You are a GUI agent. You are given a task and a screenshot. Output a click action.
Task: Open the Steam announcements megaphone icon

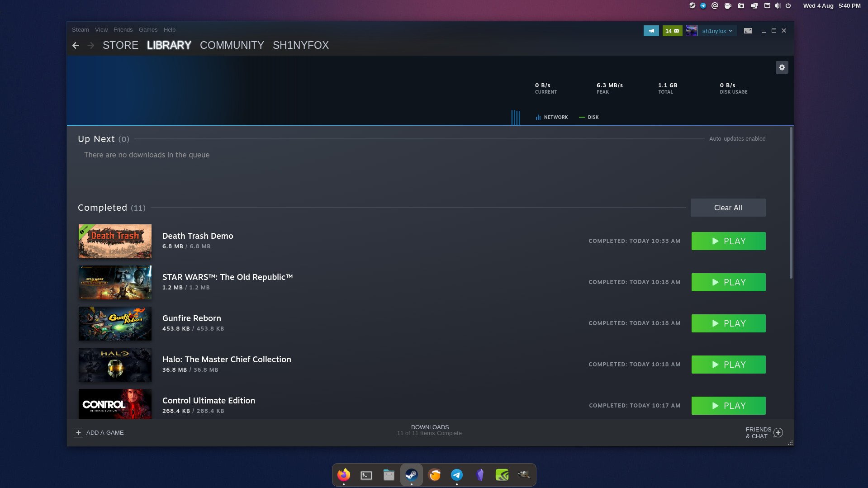651,31
